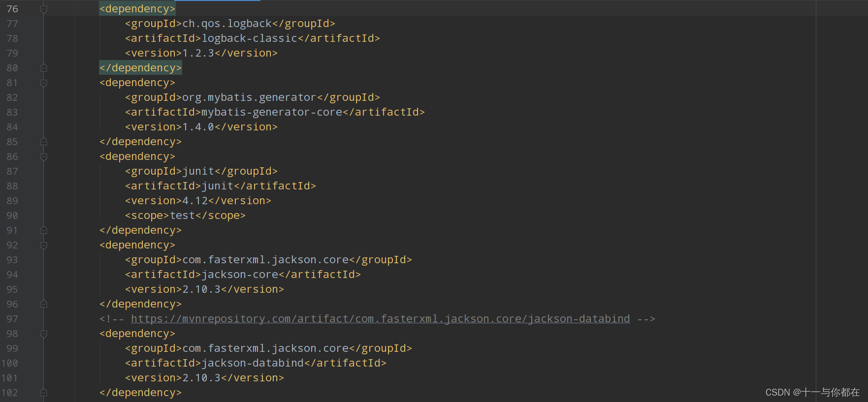Collapse fold marker at line 80 closing tag

pyautogui.click(x=43, y=68)
